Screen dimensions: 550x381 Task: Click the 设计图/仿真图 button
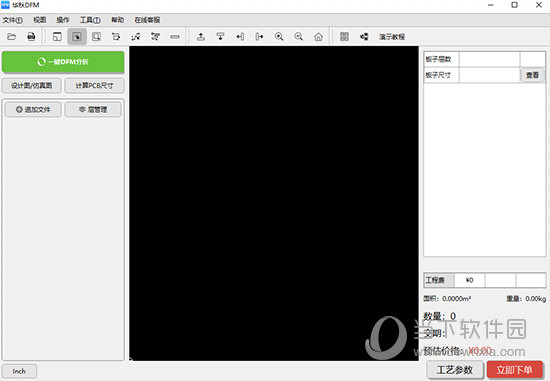click(x=32, y=85)
